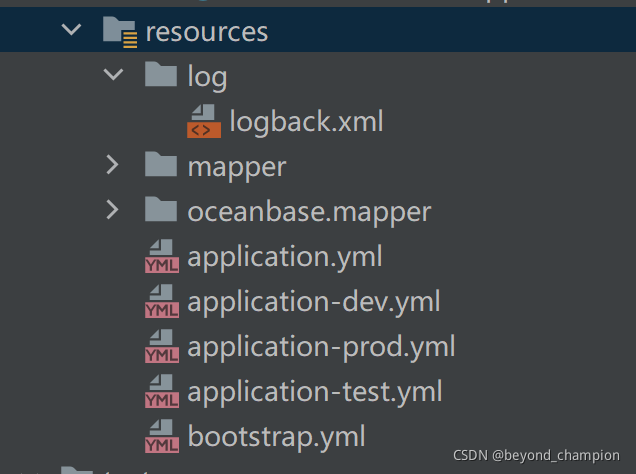The image size is (636, 474).
Task: Select the logback.xml file name
Action: (x=306, y=121)
